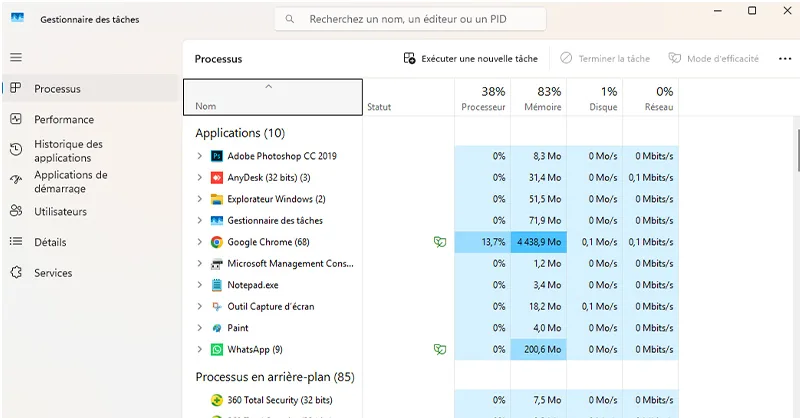The height and width of the screenshot is (418, 800).
Task: Expand the Microsoft Management Console row
Action: tap(199, 264)
